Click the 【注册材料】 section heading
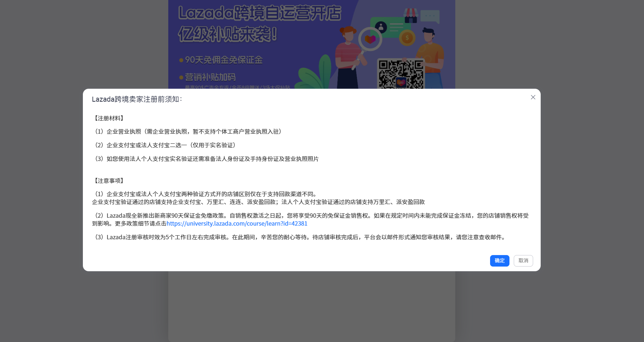The width and height of the screenshot is (644, 342). 109,118
